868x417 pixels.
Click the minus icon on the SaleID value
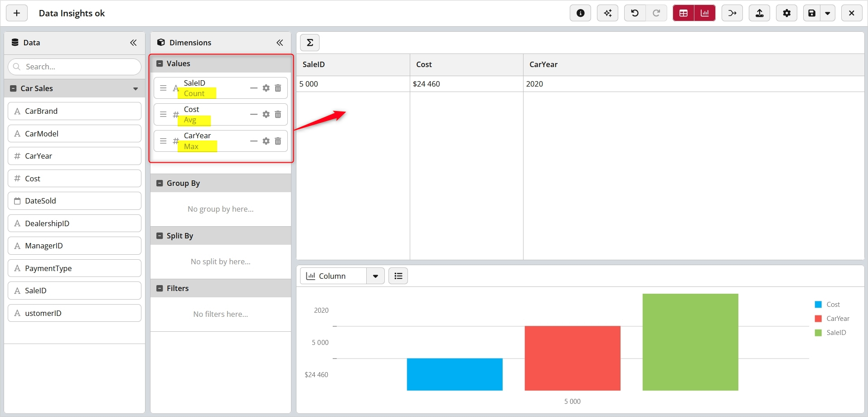coord(254,88)
